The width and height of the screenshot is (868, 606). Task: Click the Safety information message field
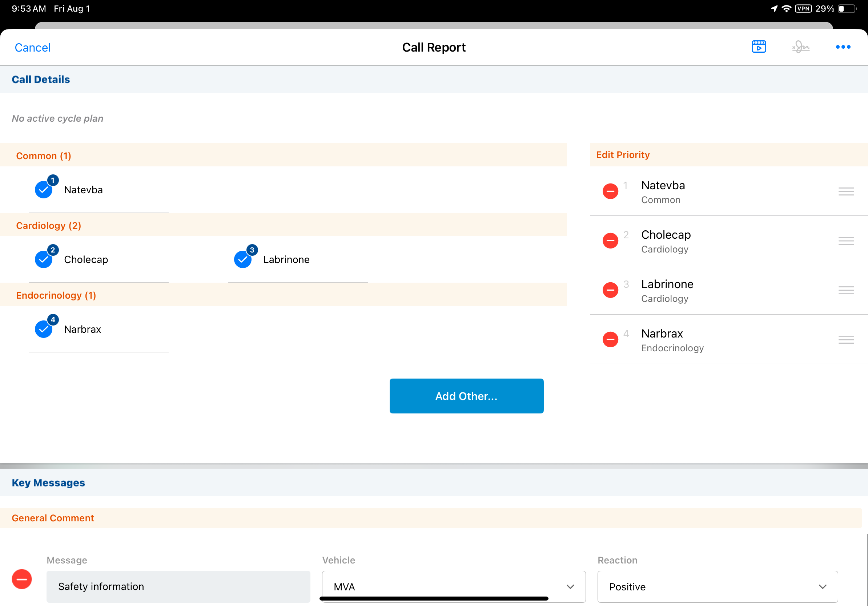[178, 586]
